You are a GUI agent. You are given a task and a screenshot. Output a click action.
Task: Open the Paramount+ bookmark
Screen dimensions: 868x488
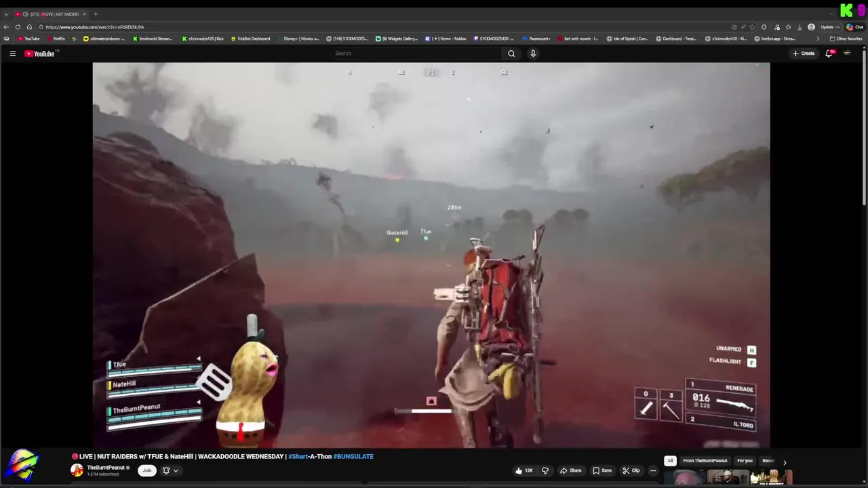click(x=536, y=39)
